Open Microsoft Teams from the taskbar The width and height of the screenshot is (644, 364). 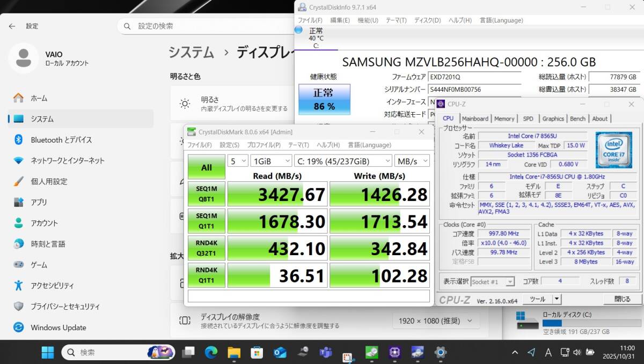pos(325,352)
